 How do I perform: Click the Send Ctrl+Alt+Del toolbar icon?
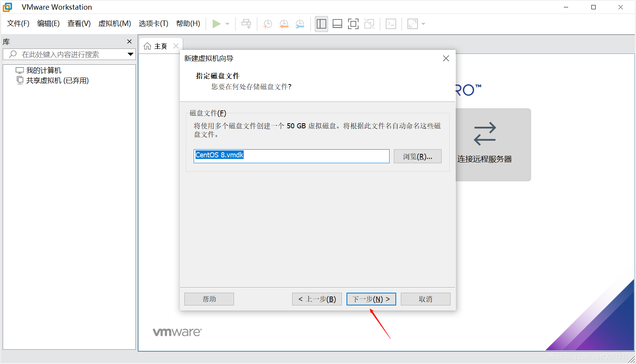(246, 24)
